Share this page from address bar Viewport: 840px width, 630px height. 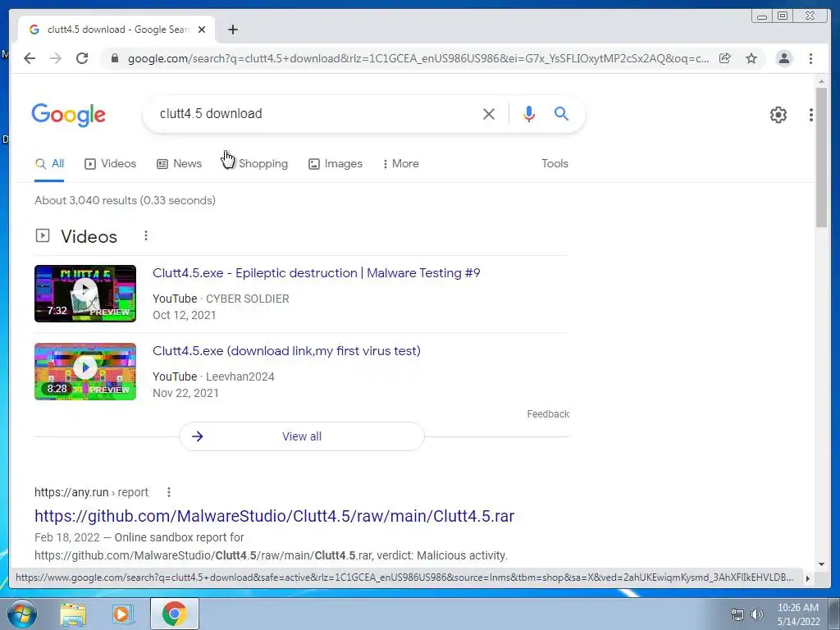pos(725,58)
